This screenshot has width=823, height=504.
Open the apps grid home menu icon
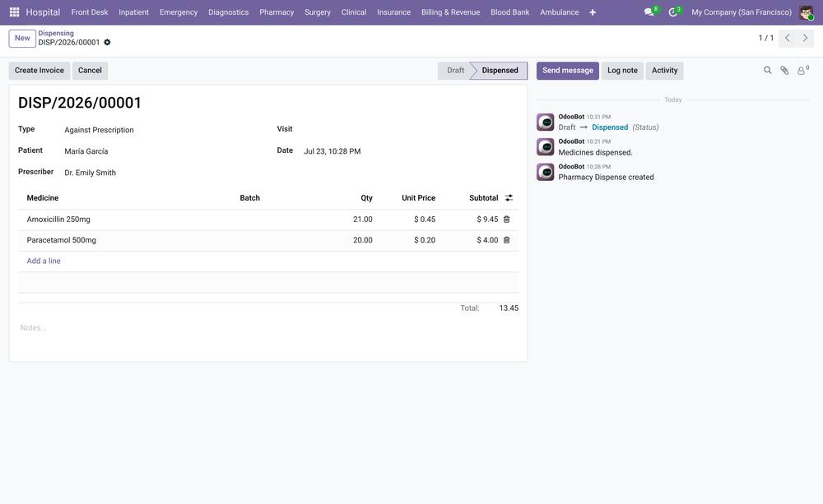[14, 12]
